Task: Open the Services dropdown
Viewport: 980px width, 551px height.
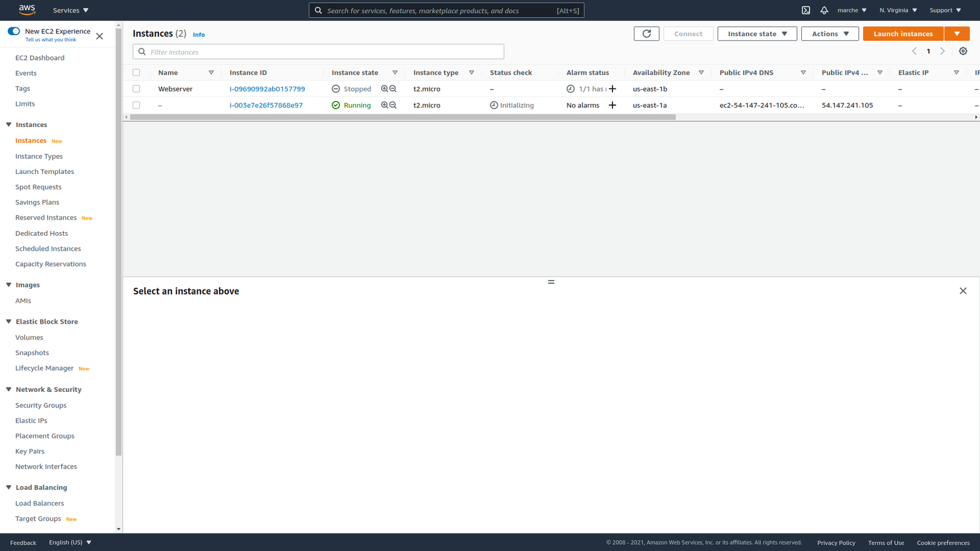Action: coord(71,10)
